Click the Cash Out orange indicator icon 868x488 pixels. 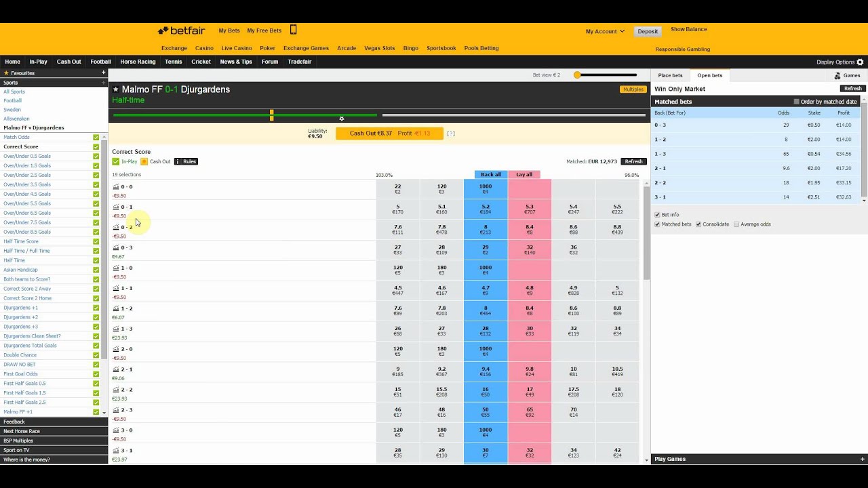click(x=144, y=161)
